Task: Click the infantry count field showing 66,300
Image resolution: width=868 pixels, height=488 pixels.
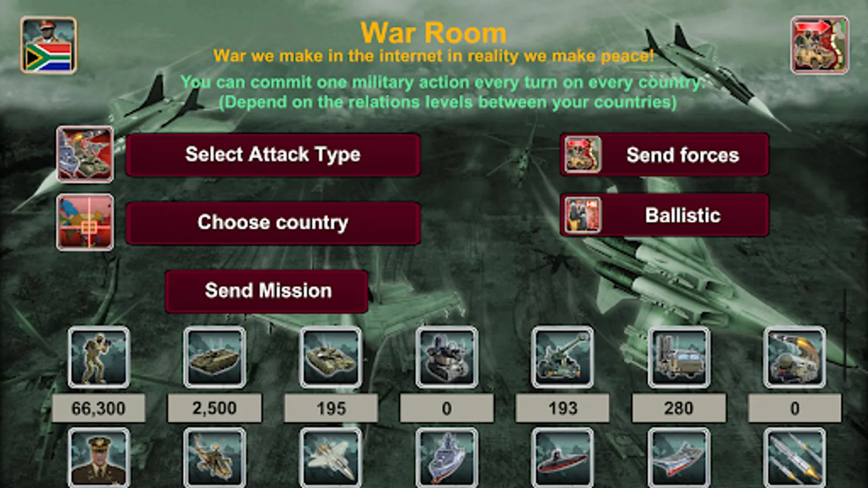Action: click(99, 408)
